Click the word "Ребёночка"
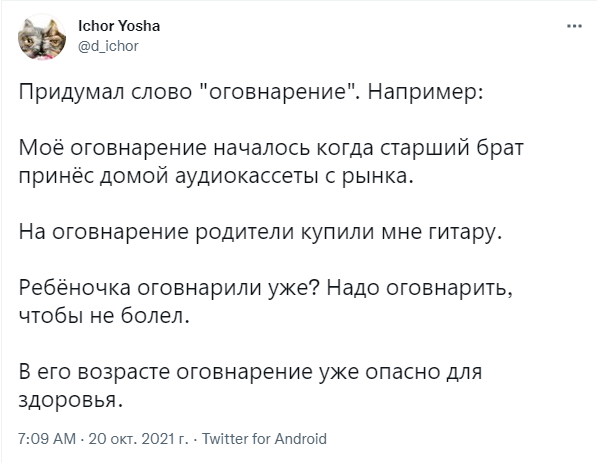Screen dimensions: 597x463 75,288
